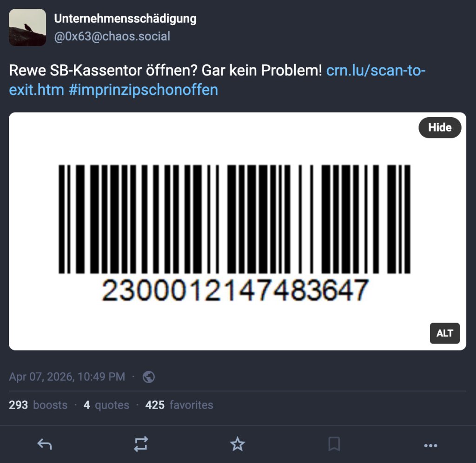Open the crn.lu/scan-to-exit.htm link

(218, 80)
